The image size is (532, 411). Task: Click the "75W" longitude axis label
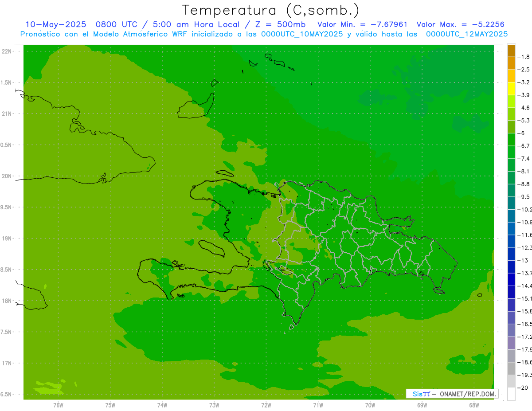(x=110, y=404)
